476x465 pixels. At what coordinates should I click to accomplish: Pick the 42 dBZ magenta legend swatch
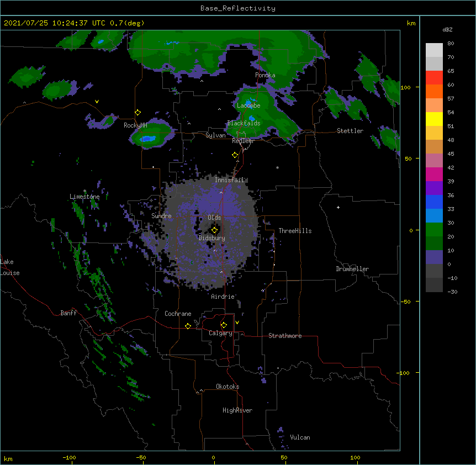pos(434,174)
